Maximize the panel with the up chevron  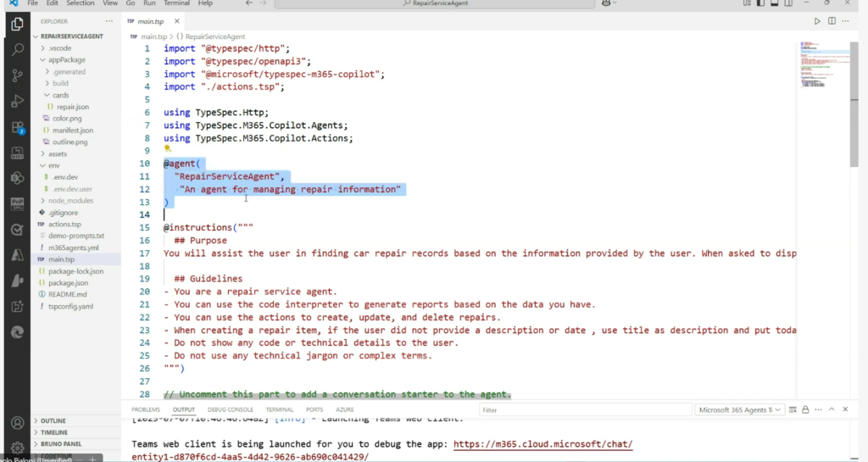(832, 410)
